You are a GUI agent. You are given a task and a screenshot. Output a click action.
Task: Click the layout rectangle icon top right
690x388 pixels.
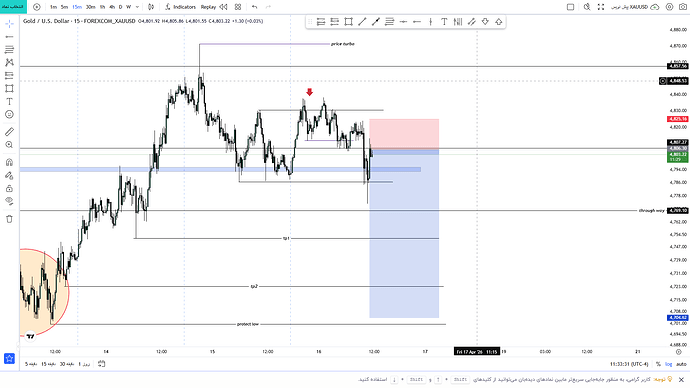pyautogui.click(x=570, y=7)
